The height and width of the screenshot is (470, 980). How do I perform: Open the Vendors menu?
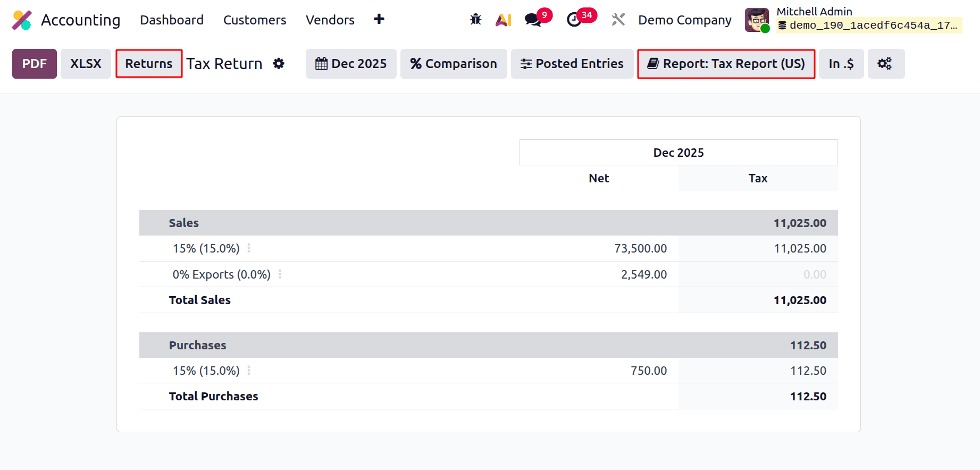click(330, 20)
